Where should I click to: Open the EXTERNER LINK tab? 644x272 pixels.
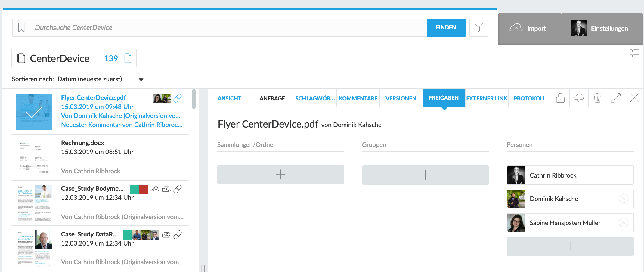pos(487,98)
